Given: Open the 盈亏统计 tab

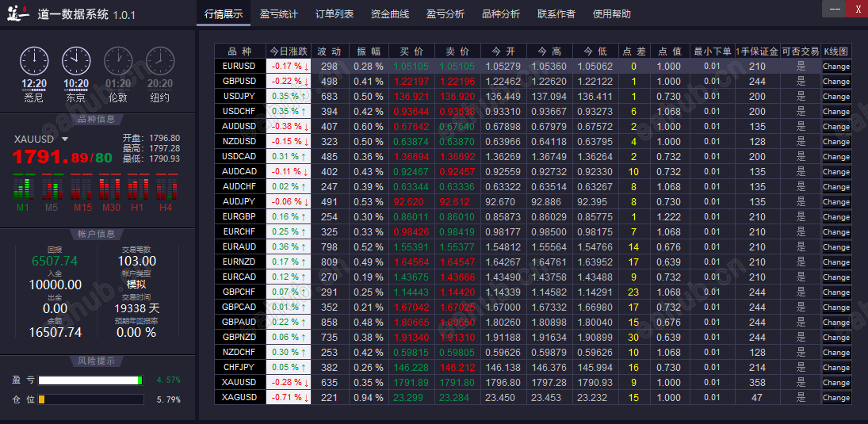Looking at the screenshot, I should click(x=279, y=13).
